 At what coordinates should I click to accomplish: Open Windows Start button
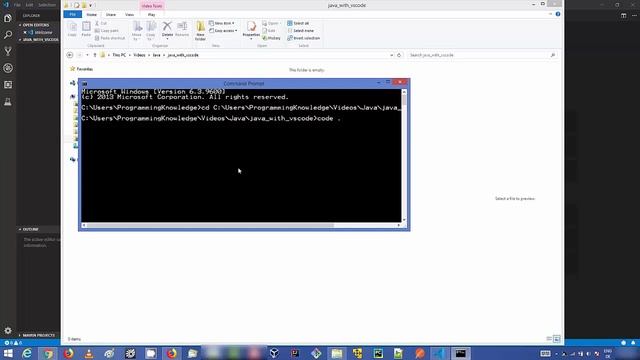coord(8,353)
